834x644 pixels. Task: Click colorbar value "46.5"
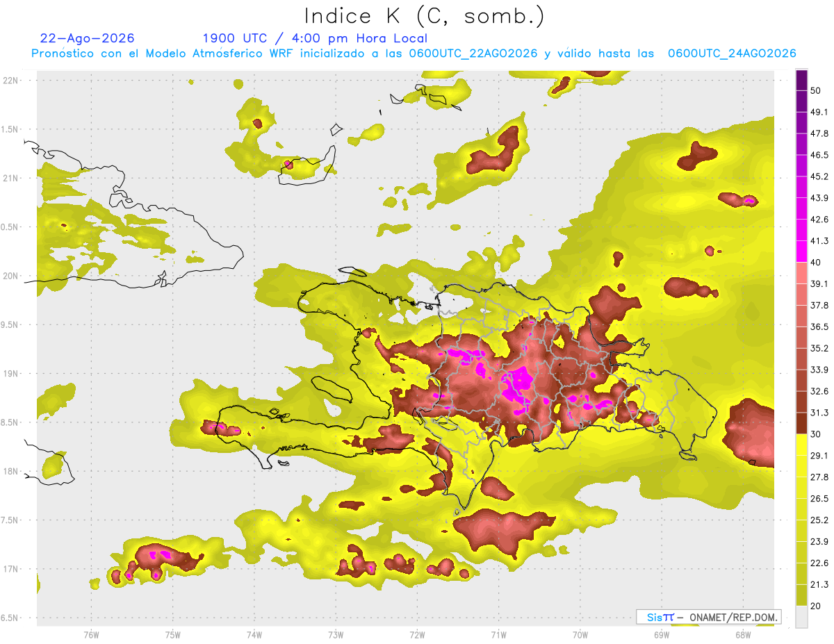click(x=819, y=155)
